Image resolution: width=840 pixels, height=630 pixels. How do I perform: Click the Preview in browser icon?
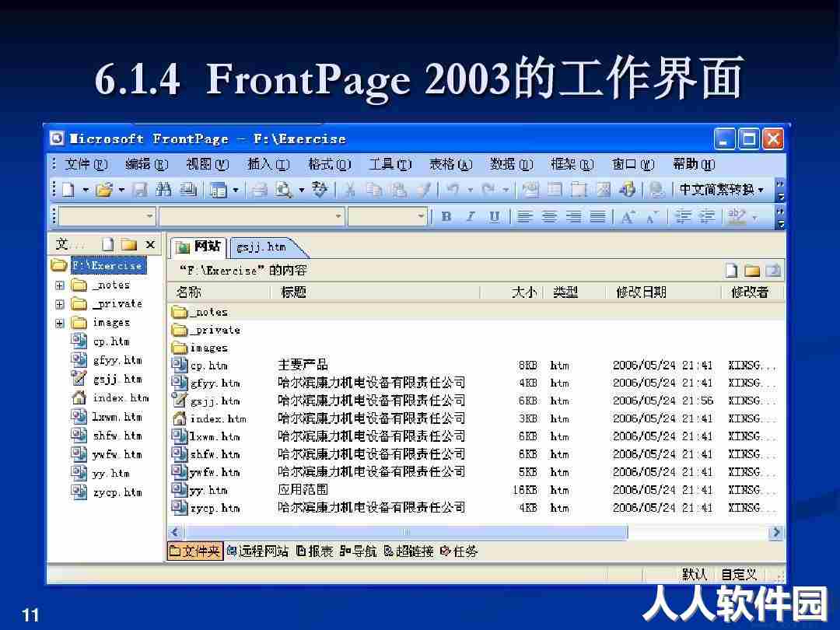[x=283, y=190]
